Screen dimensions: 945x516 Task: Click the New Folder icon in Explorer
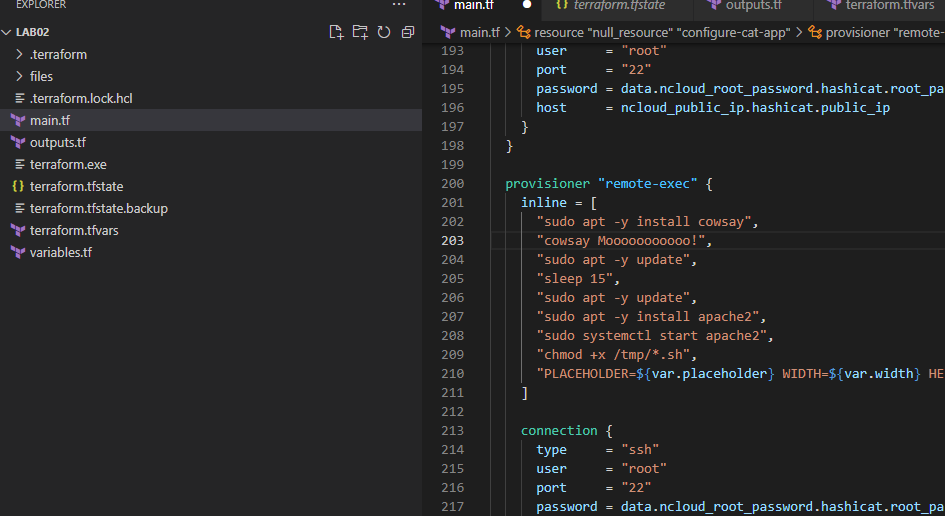(360, 32)
